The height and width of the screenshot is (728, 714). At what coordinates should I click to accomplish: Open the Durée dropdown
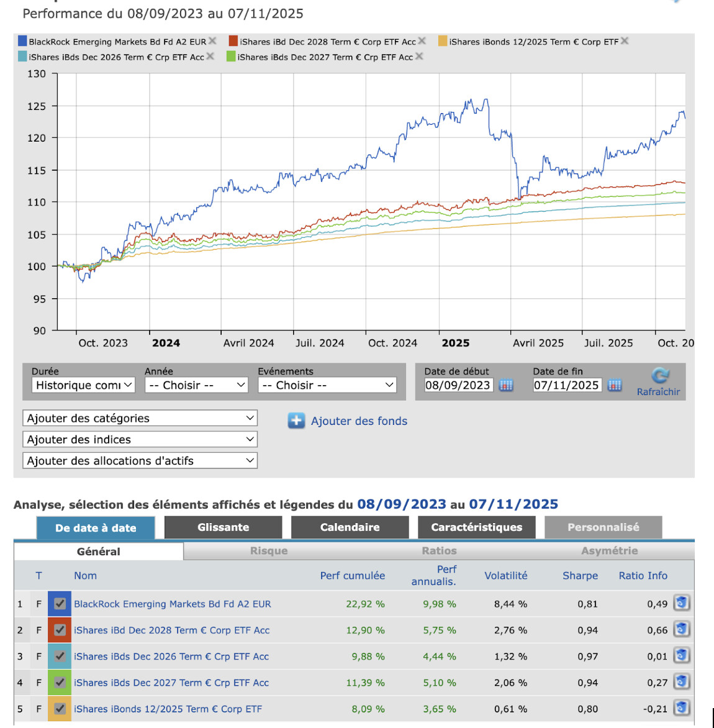(x=83, y=385)
